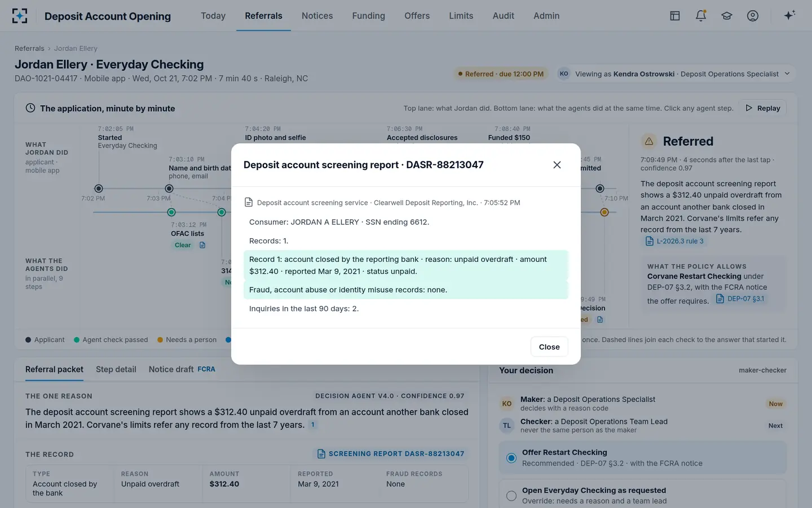Open the layout panel icon in the header

tap(675, 16)
